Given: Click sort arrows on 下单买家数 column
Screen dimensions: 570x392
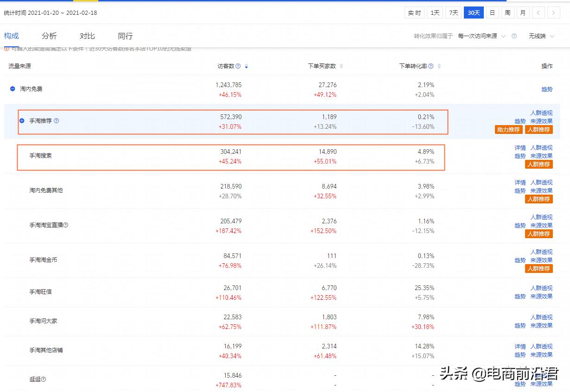Looking at the screenshot, I should point(341,66).
